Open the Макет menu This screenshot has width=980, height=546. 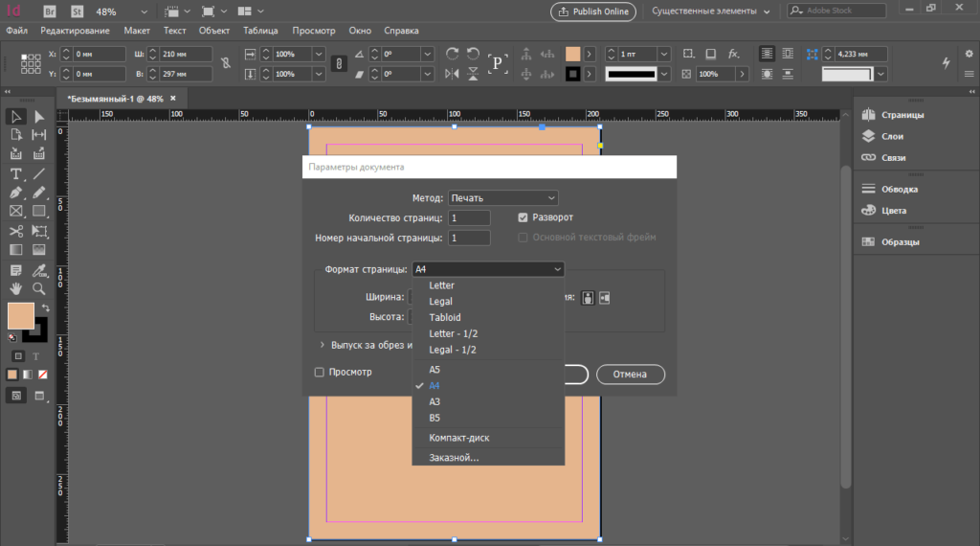(137, 31)
